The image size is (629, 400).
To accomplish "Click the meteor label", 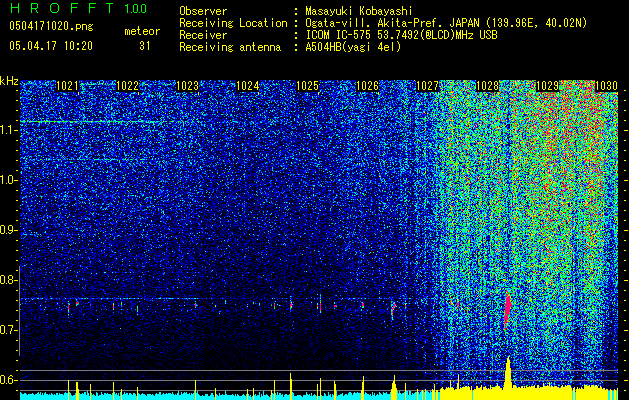I will click(x=142, y=31).
